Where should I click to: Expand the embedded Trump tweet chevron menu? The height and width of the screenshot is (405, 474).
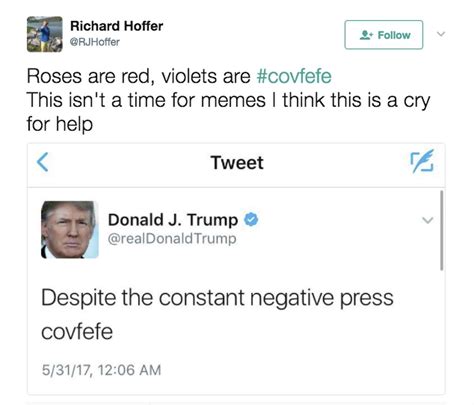[428, 220]
